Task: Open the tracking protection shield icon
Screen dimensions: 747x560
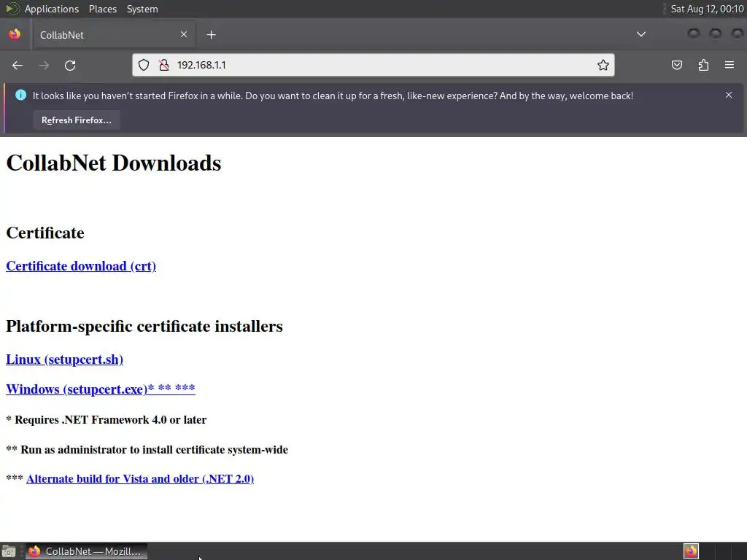Action: click(144, 65)
